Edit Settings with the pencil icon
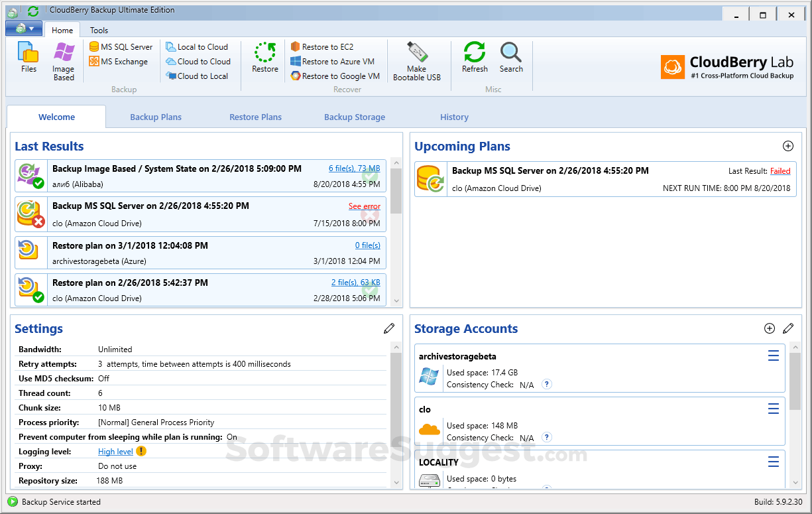Viewport: 812px width, 514px height. (388, 328)
